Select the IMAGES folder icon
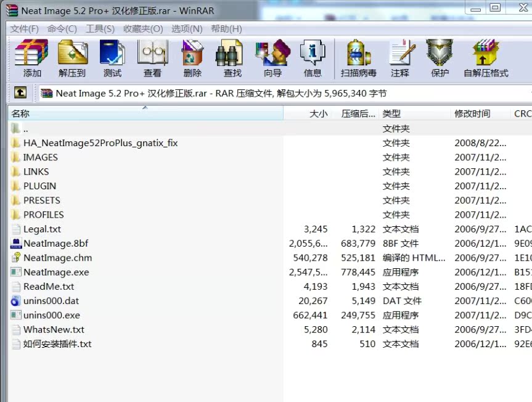Viewport: 532px width, 402px height. [15, 157]
